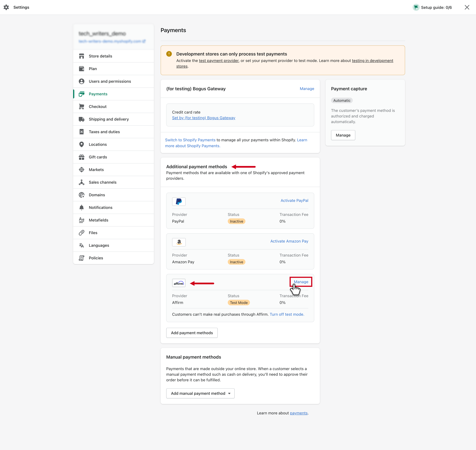
Task: Click the Domains globe icon
Action: (82, 195)
